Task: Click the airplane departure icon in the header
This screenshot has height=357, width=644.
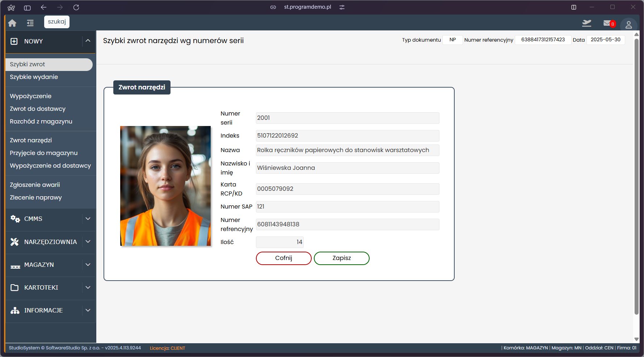Action: click(586, 24)
